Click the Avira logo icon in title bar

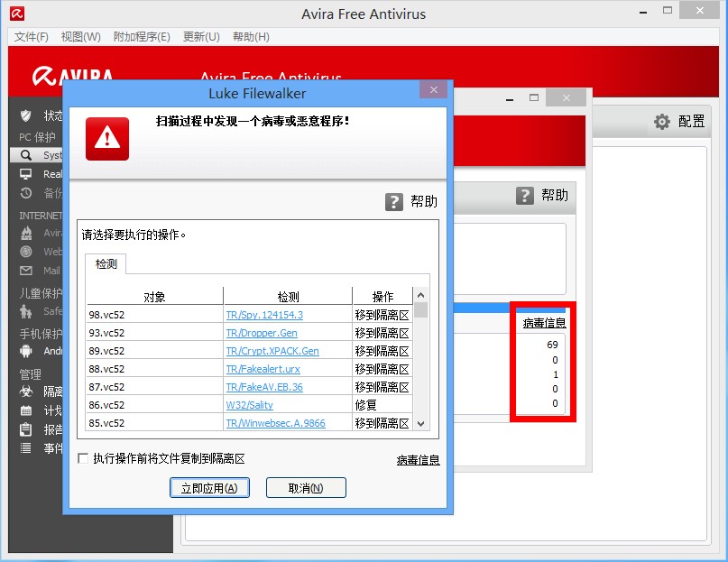pos(17,14)
